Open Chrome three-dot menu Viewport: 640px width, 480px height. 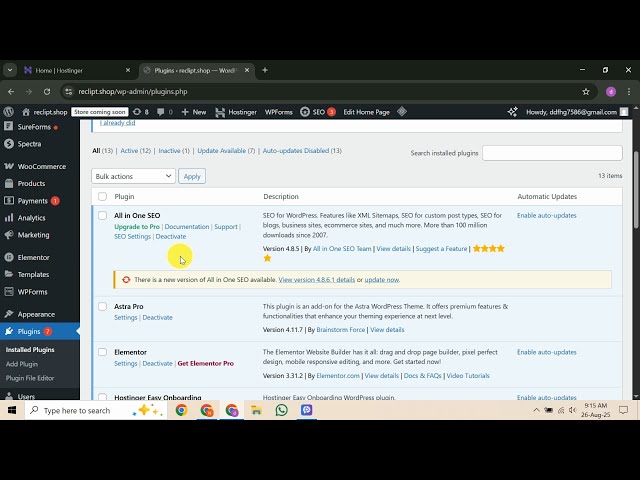pyautogui.click(x=629, y=91)
